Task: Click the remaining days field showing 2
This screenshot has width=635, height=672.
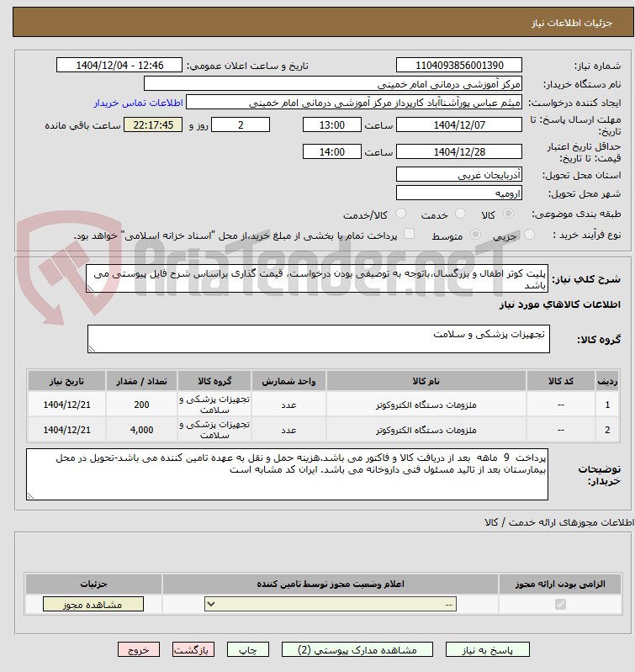Action: click(x=241, y=124)
